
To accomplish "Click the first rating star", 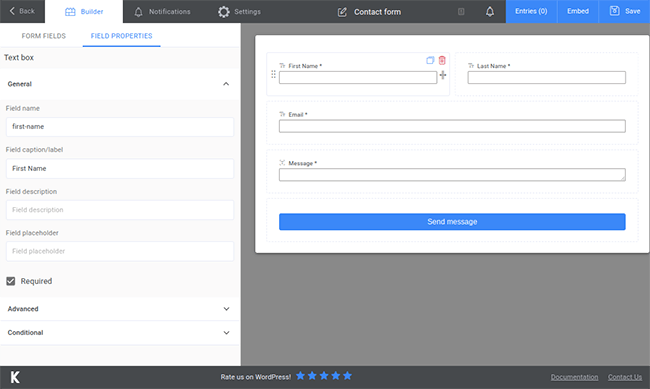I will coord(301,376).
